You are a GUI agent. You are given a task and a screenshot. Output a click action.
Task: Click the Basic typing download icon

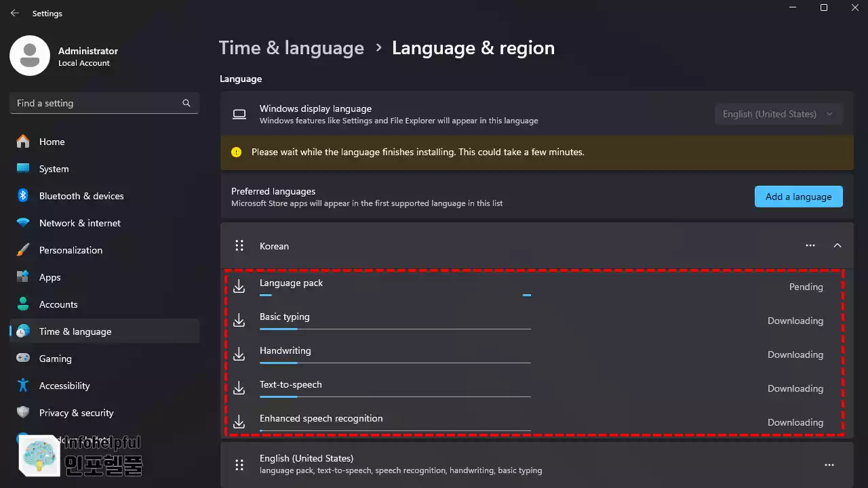[239, 321]
